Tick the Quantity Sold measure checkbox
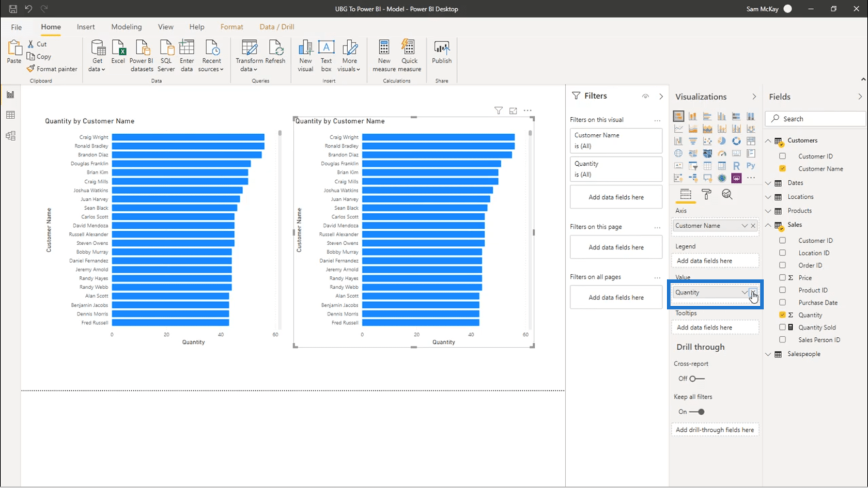The height and width of the screenshot is (488, 868). pos(783,327)
